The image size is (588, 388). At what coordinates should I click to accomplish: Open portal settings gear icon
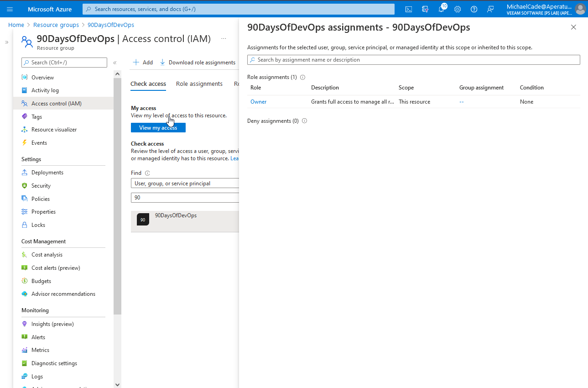pos(458,9)
